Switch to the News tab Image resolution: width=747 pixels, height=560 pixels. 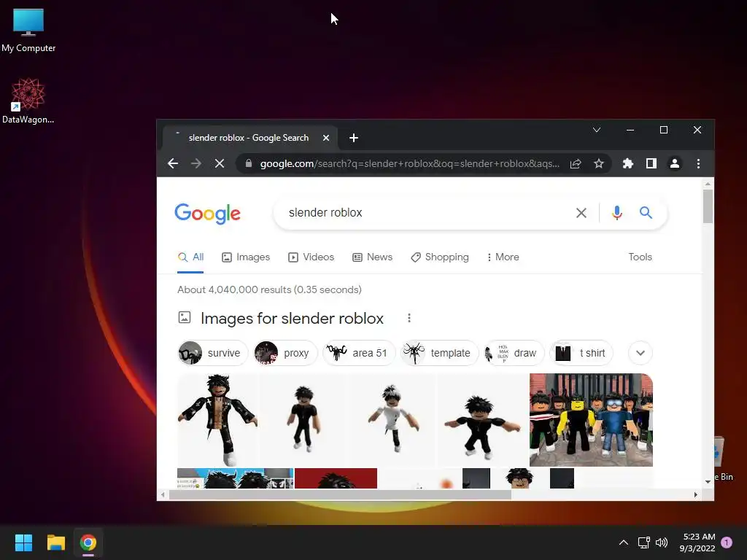(373, 257)
